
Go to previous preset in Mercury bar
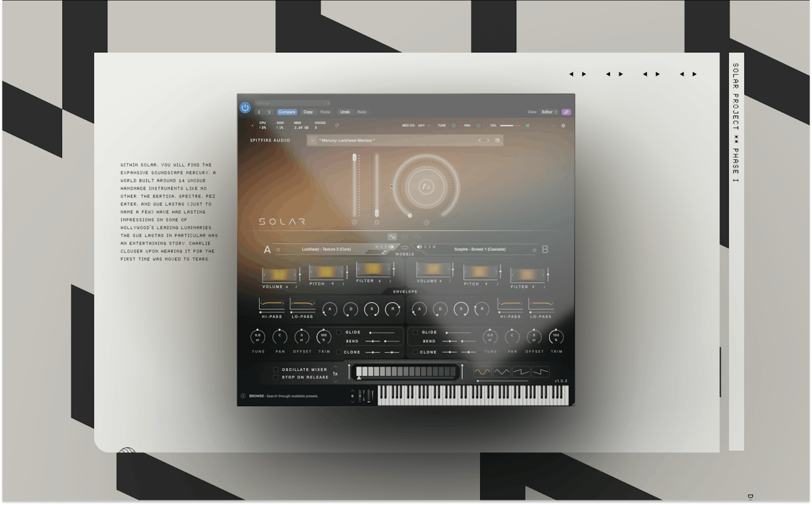coord(480,140)
